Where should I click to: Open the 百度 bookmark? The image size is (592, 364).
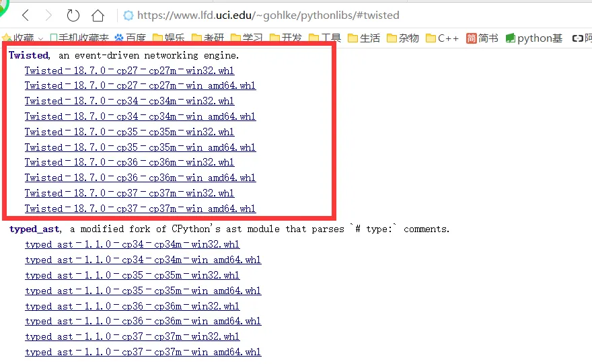[131, 38]
